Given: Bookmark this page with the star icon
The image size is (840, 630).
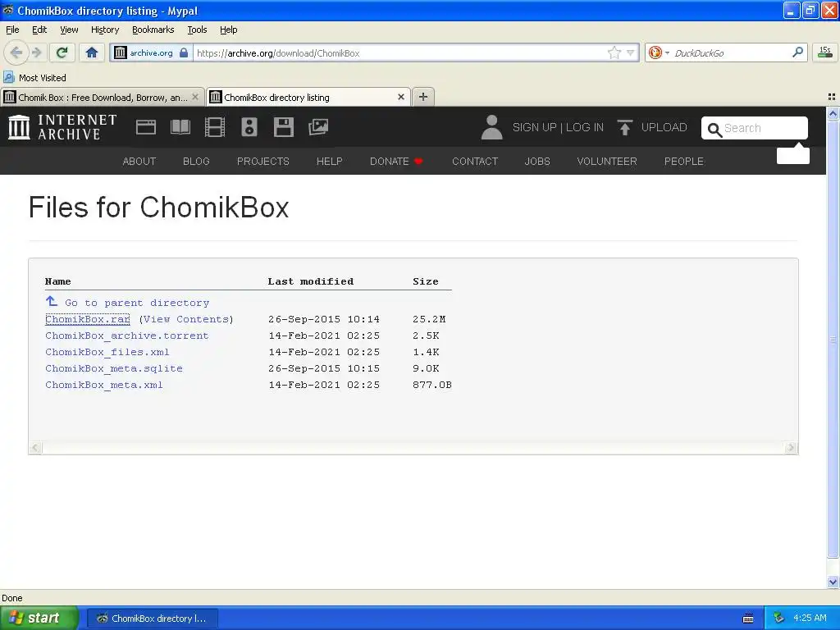Looking at the screenshot, I should click(x=614, y=52).
